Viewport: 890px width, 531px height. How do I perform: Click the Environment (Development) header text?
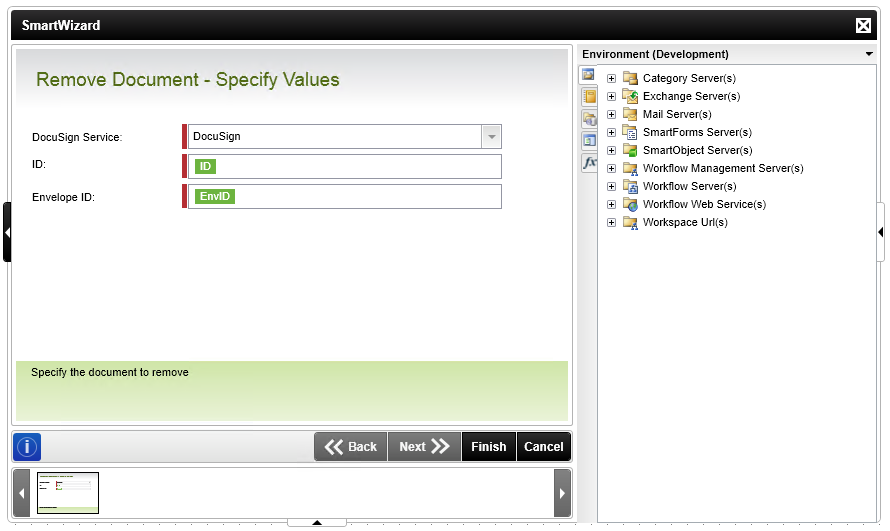click(655, 54)
